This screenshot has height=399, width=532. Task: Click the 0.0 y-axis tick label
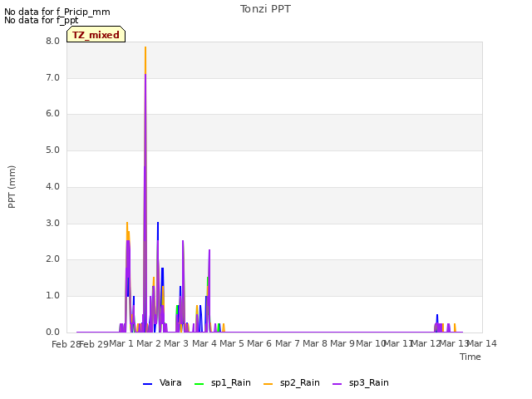(52, 332)
